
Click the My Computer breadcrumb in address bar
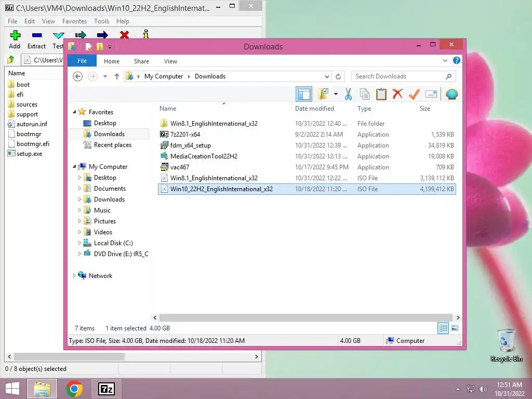click(164, 76)
